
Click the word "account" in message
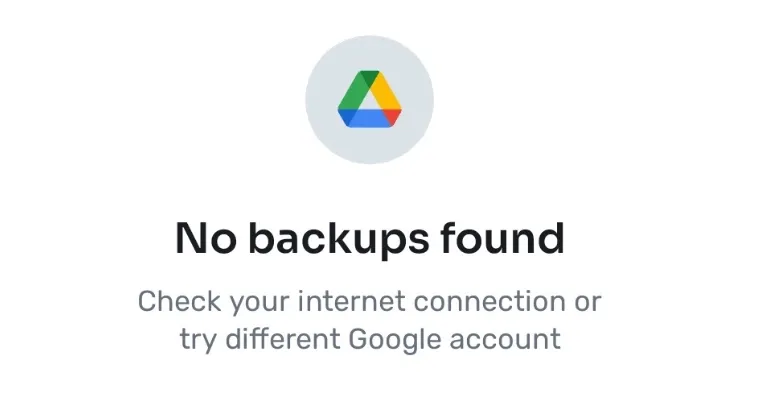pyautogui.click(x=505, y=340)
